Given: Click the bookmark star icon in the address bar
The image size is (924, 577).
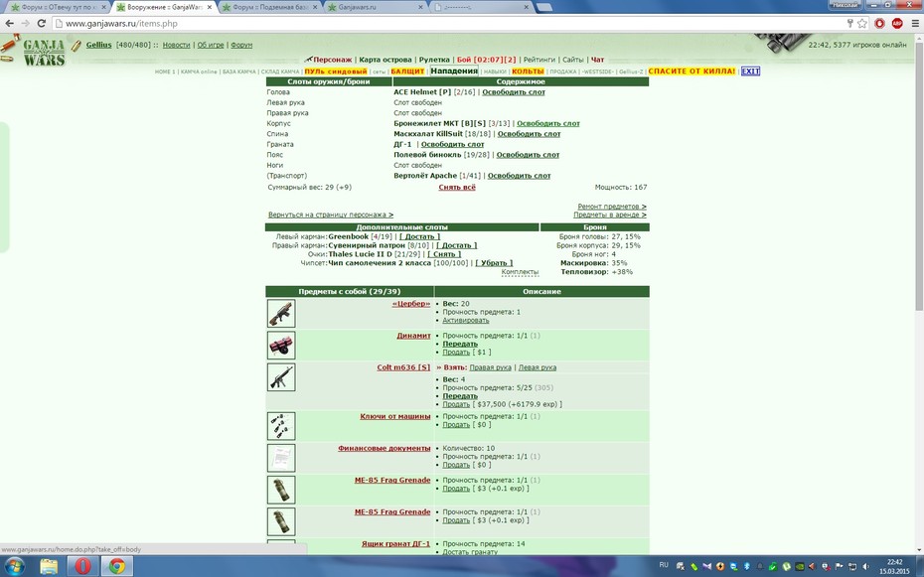Looking at the screenshot, I should click(862, 24).
